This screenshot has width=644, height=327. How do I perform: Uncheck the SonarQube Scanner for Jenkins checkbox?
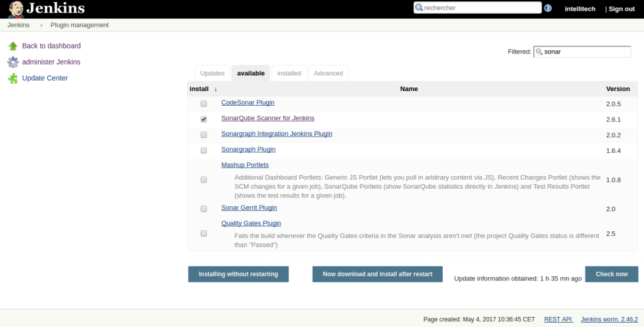204,119
